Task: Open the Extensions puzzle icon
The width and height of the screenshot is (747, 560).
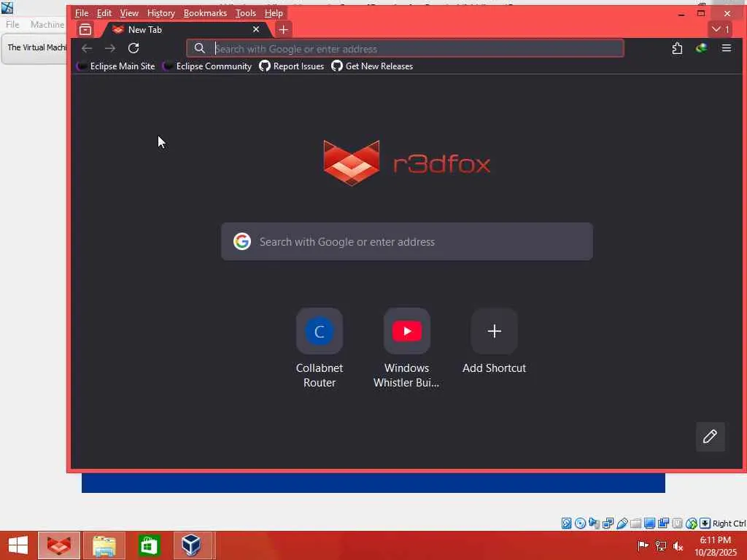Action: click(677, 48)
